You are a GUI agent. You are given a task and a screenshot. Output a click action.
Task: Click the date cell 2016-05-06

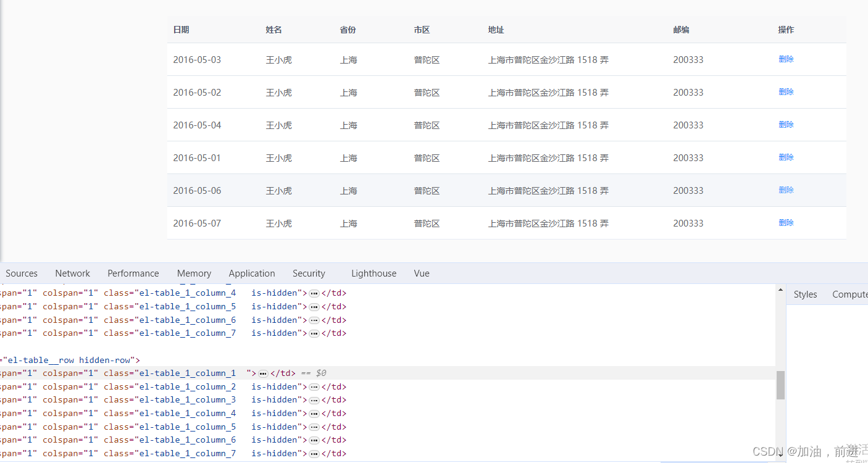pyautogui.click(x=197, y=191)
